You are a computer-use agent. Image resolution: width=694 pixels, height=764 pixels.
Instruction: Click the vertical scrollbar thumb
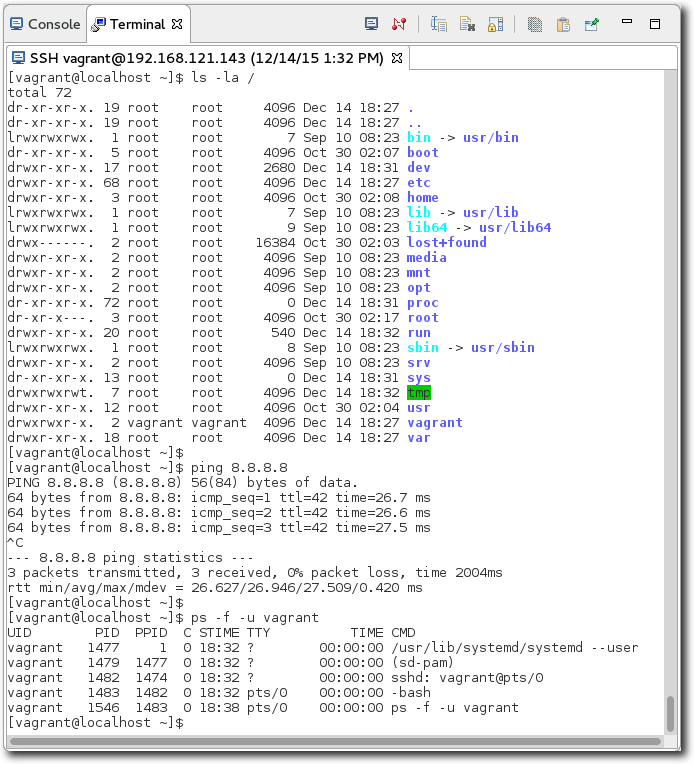pos(670,713)
